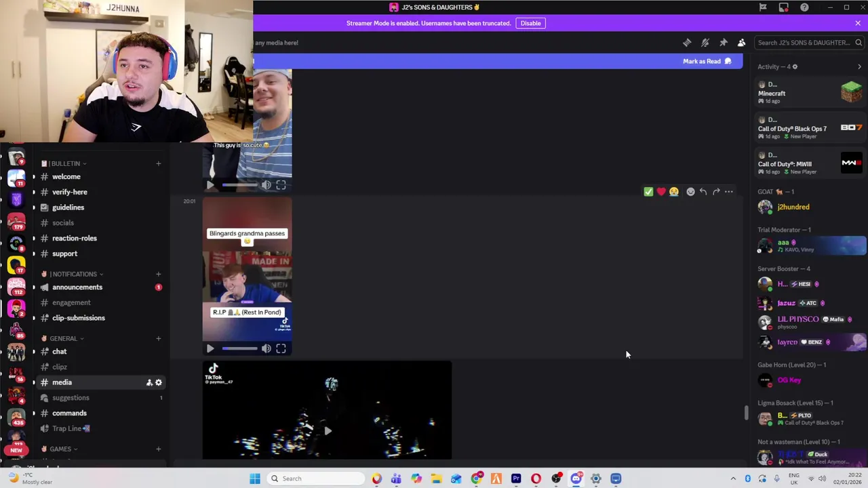Open LIL PHYSCO member profile
The height and width of the screenshot is (488, 868).
810,322
